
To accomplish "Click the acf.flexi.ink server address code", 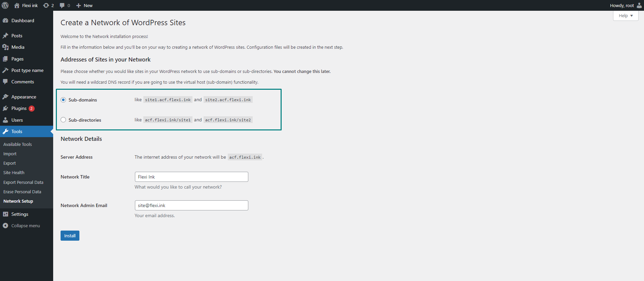I will pyautogui.click(x=245, y=157).
